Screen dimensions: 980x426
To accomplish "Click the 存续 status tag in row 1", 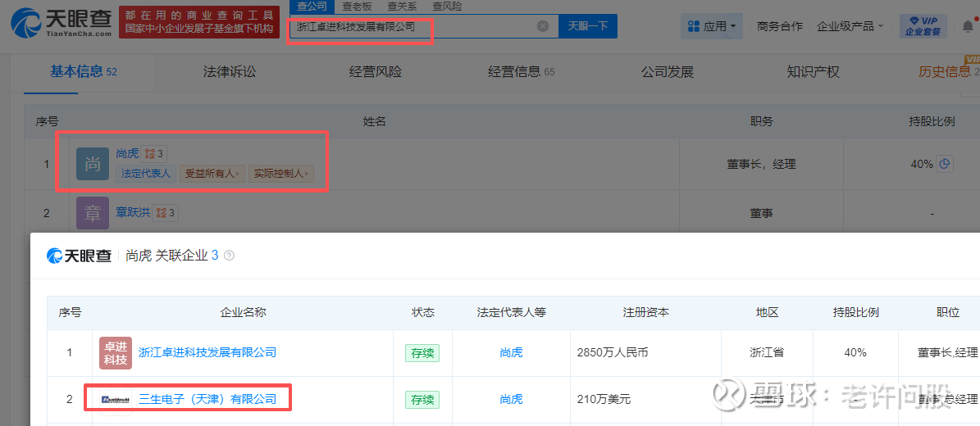I will coord(422,352).
